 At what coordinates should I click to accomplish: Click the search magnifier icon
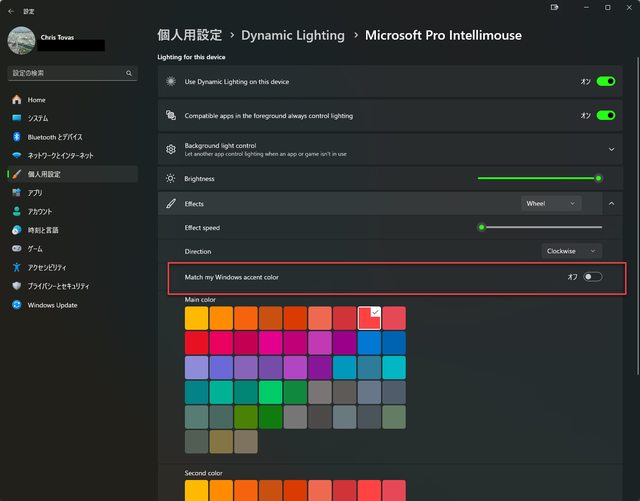pos(130,74)
